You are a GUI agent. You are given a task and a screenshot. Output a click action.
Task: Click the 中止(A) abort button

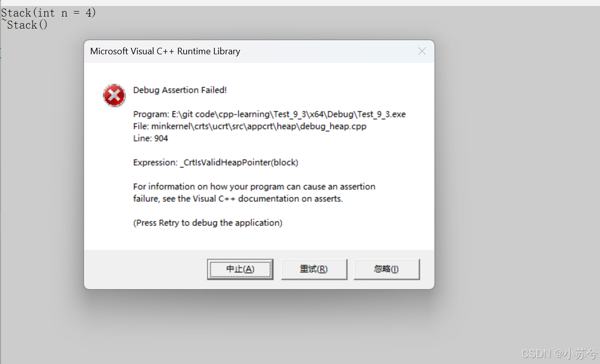[x=240, y=269]
